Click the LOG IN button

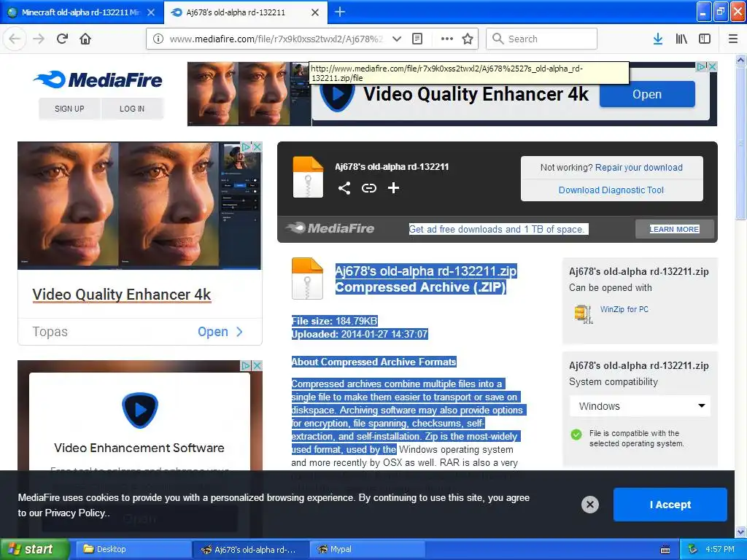(x=132, y=109)
